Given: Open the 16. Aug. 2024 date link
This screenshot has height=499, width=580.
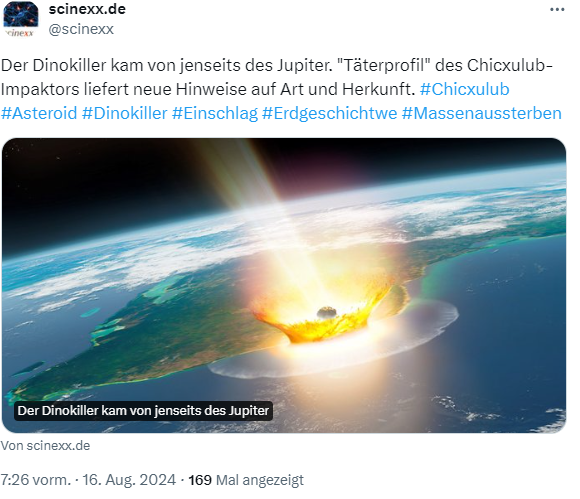Looking at the screenshot, I should (129, 480).
